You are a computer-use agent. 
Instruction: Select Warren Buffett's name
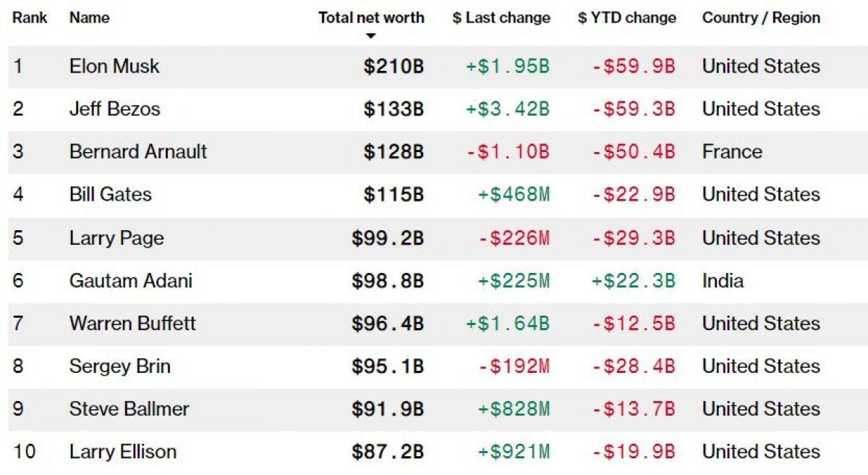click(132, 324)
